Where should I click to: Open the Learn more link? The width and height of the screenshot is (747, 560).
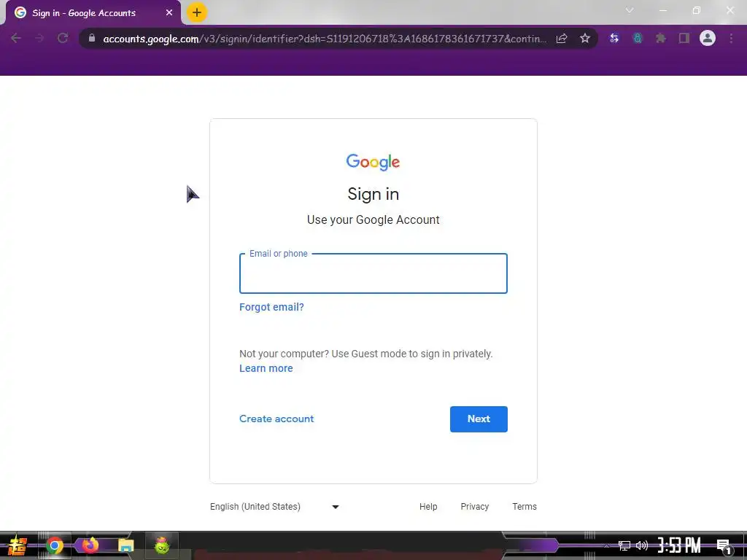pos(266,368)
